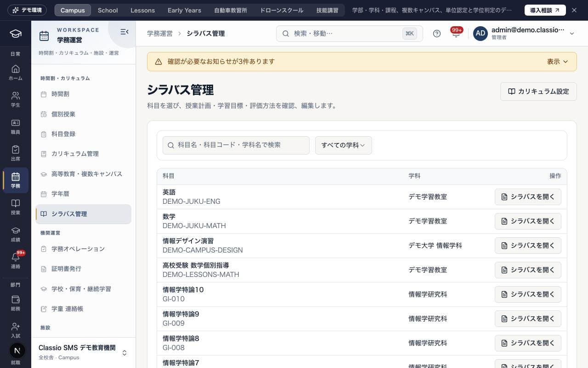This screenshot has height=368, width=588.
Task: Open syllabus for 情報学特論10 row
Action: (x=528, y=294)
